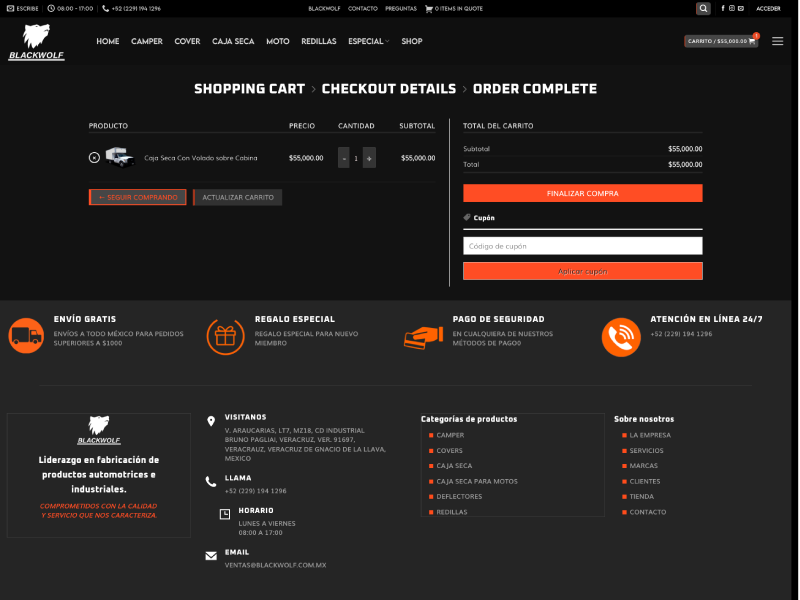
Task: Click the Email envelope icon in footer
Action: [x=211, y=556]
